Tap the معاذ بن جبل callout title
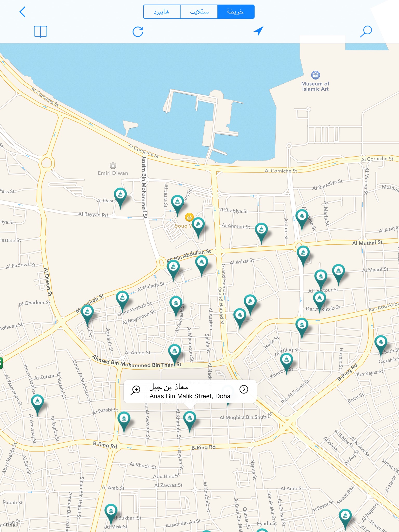Image resolution: width=399 pixels, height=532 pixels. tap(168, 387)
